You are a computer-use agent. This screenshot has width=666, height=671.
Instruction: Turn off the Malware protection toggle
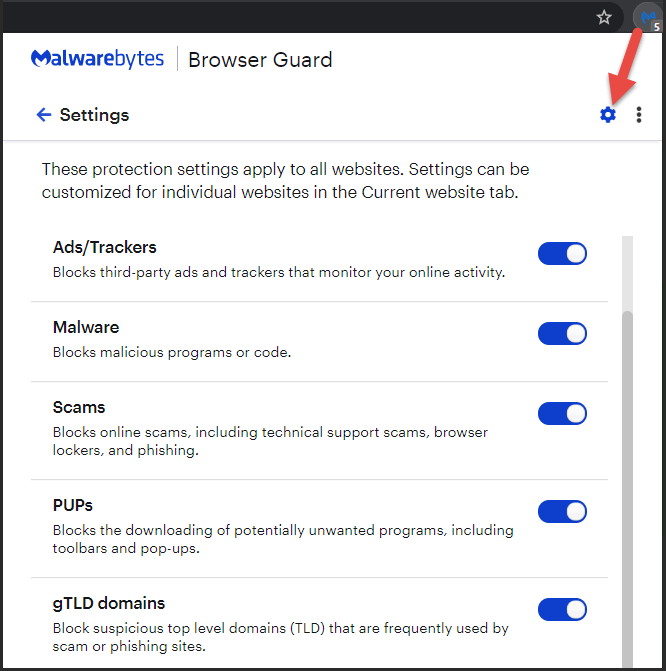tap(562, 333)
